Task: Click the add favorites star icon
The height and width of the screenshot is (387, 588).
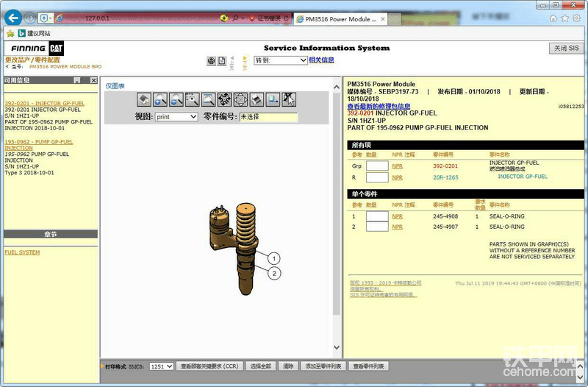Action: point(10,33)
